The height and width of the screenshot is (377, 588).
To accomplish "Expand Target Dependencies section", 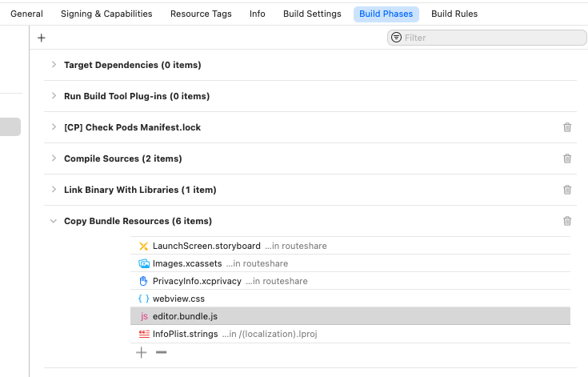I will (54, 65).
